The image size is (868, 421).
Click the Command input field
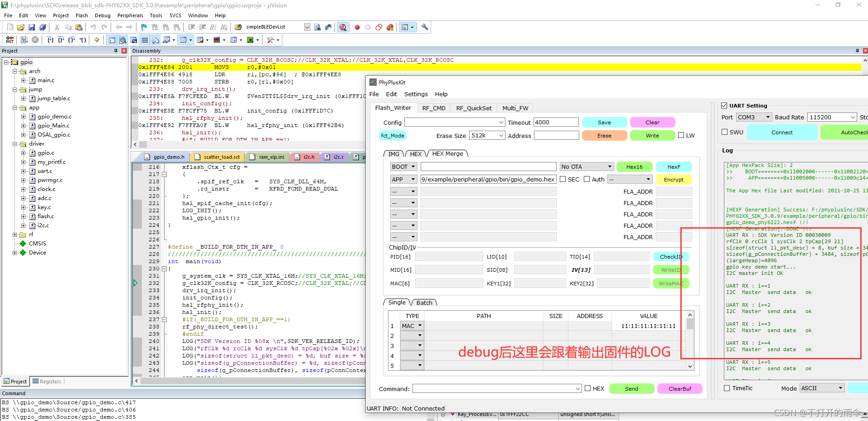click(497, 388)
